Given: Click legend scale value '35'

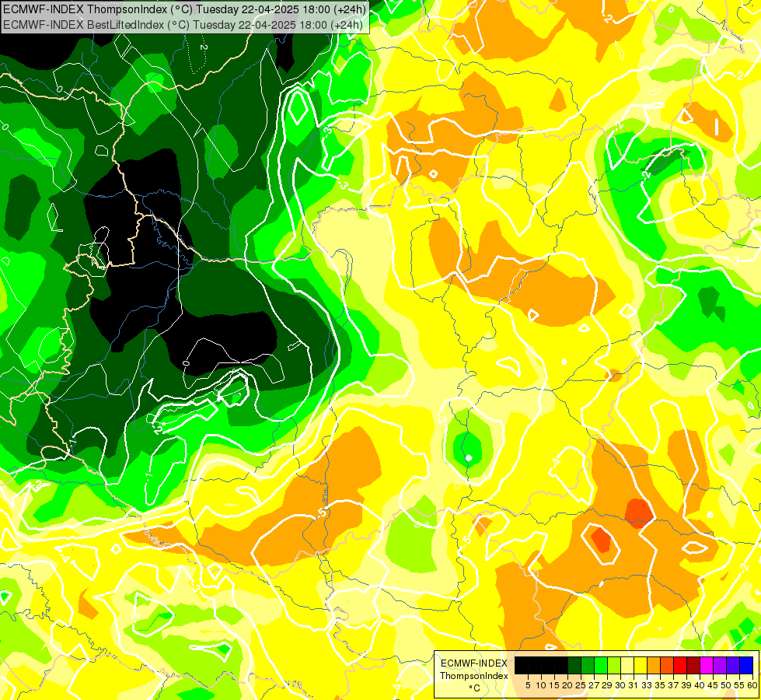Looking at the screenshot, I should tap(660, 685).
